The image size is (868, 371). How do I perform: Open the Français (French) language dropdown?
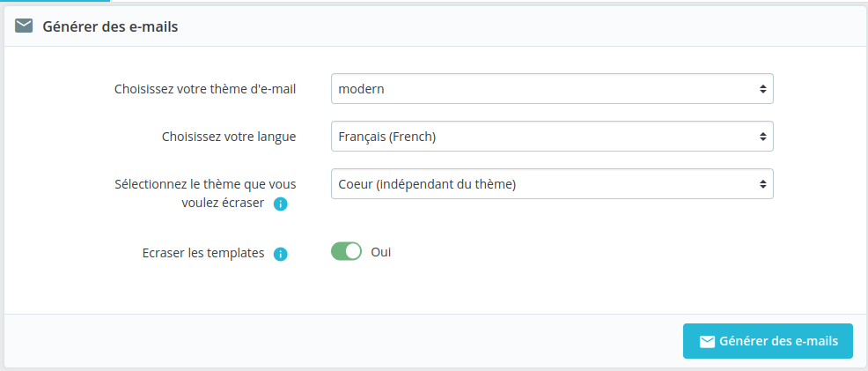coord(552,137)
